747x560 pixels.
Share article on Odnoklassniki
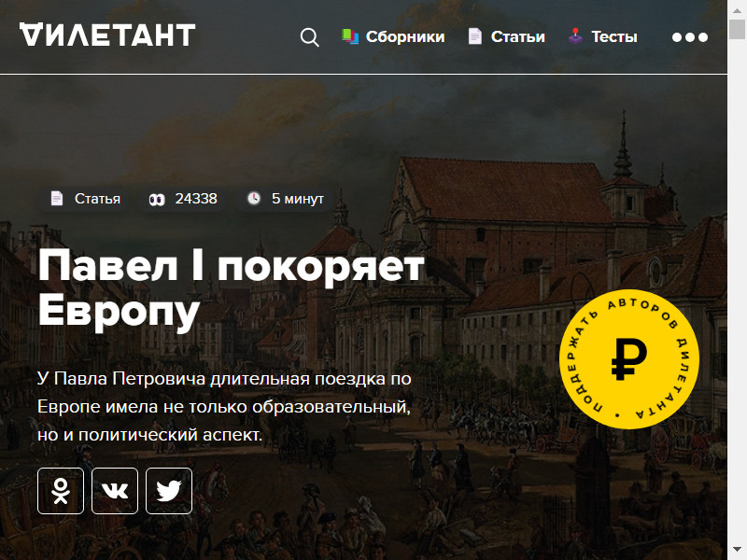pyautogui.click(x=61, y=491)
